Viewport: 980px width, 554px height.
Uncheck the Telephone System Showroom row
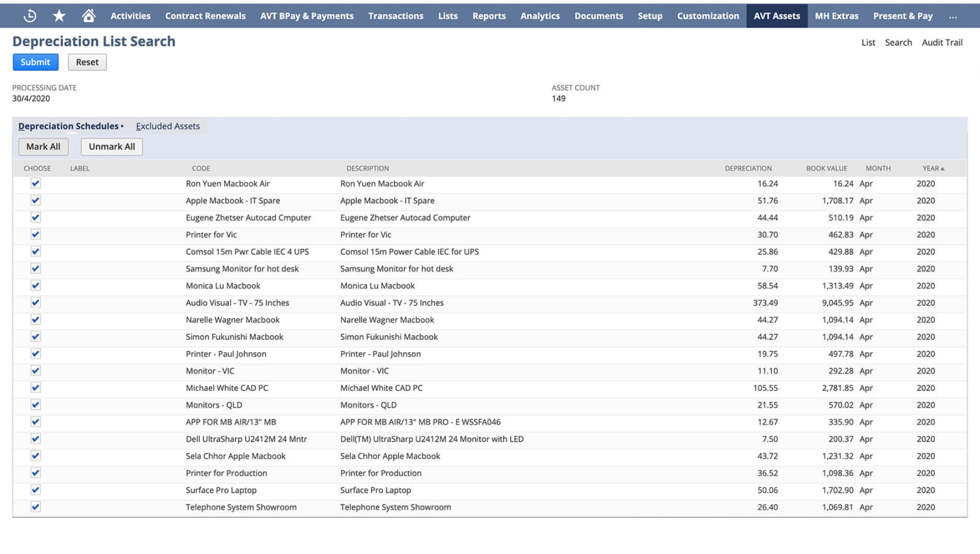click(35, 507)
